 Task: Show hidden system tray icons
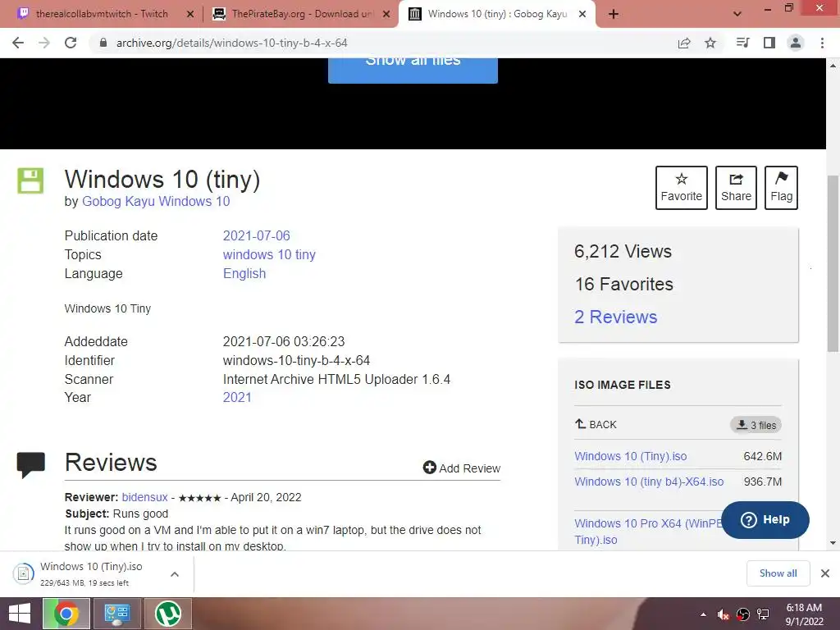coord(703,614)
